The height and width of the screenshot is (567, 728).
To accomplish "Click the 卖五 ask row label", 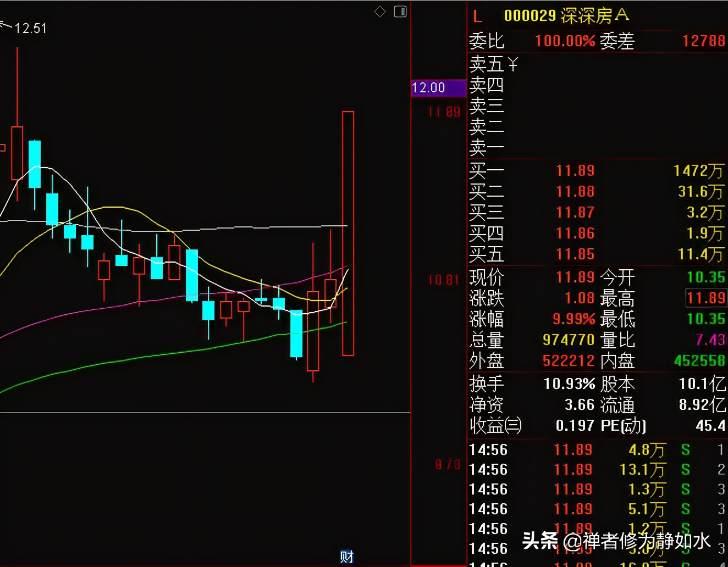I will pos(486,64).
